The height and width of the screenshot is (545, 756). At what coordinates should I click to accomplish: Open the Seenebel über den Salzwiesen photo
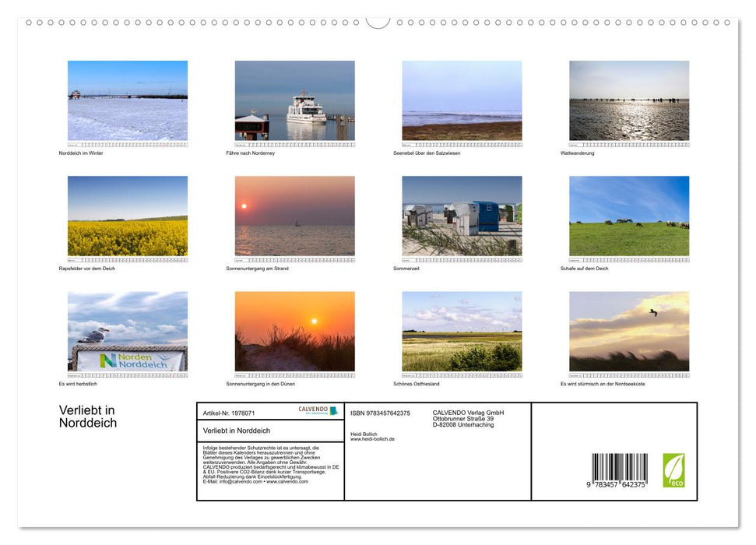[462, 100]
